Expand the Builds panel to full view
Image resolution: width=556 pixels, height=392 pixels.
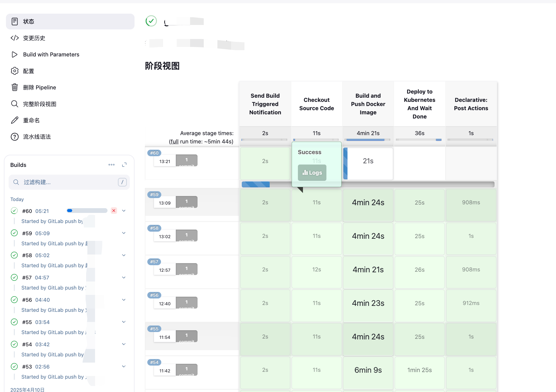pyautogui.click(x=124, y=165)
